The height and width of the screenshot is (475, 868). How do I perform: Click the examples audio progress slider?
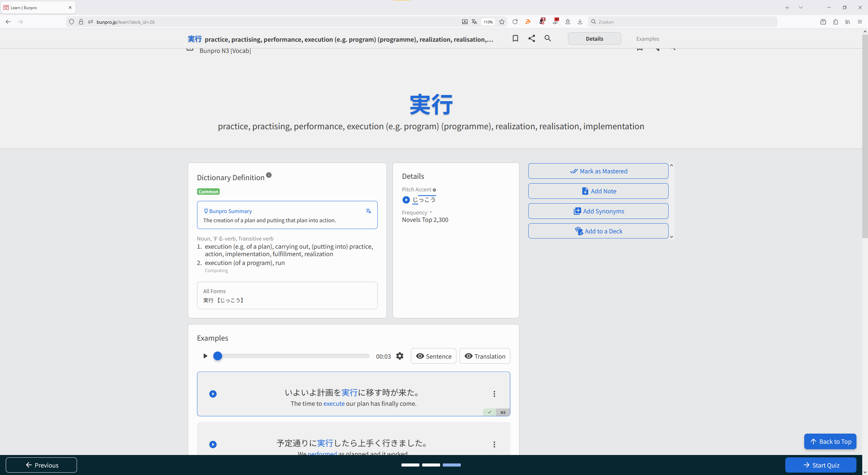293,356
